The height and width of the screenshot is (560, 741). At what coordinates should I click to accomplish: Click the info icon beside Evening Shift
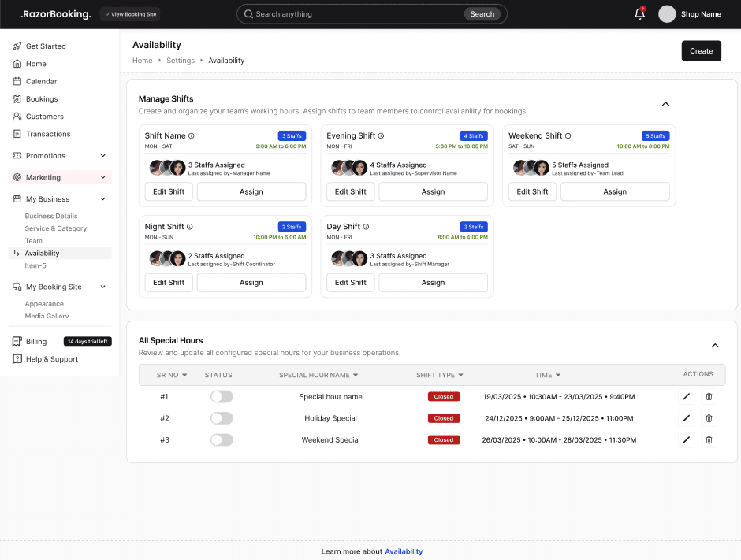coord(381,136)
